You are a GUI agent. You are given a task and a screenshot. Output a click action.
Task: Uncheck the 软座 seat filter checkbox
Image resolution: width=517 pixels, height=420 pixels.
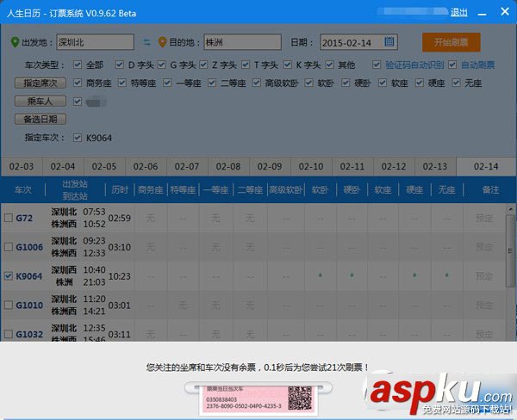click(x=383, y=83)
